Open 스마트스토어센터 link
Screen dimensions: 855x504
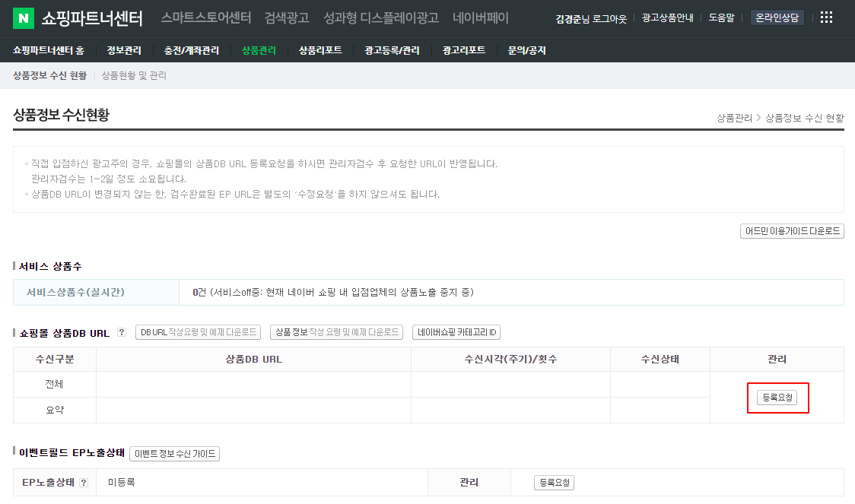[x=206, y=18]
